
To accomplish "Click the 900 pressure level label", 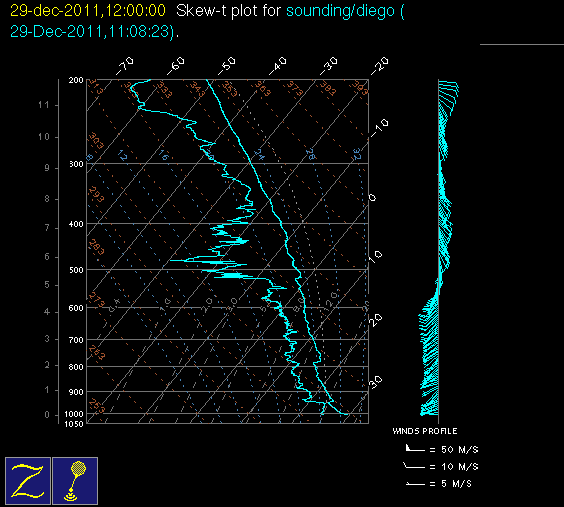I will (x=76, y=392).
